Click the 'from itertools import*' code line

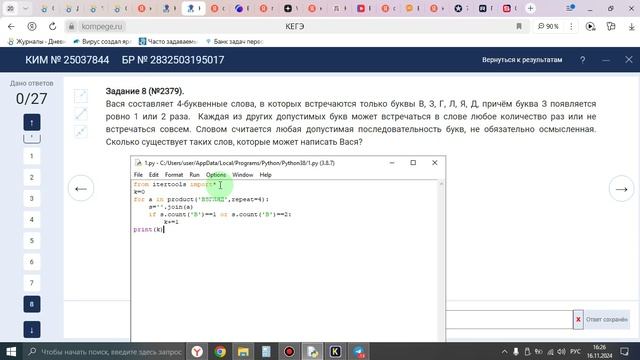[x=175, y=184]
